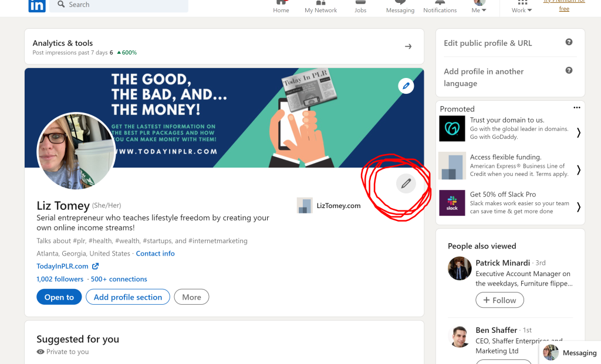The height and width of the screenshot is (364, 601).
Task: Click help icon beside Edit public profile
Action: click(569, 42)
